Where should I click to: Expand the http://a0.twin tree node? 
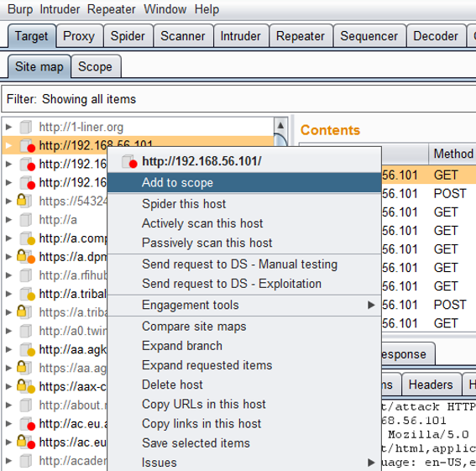[8, 331]
